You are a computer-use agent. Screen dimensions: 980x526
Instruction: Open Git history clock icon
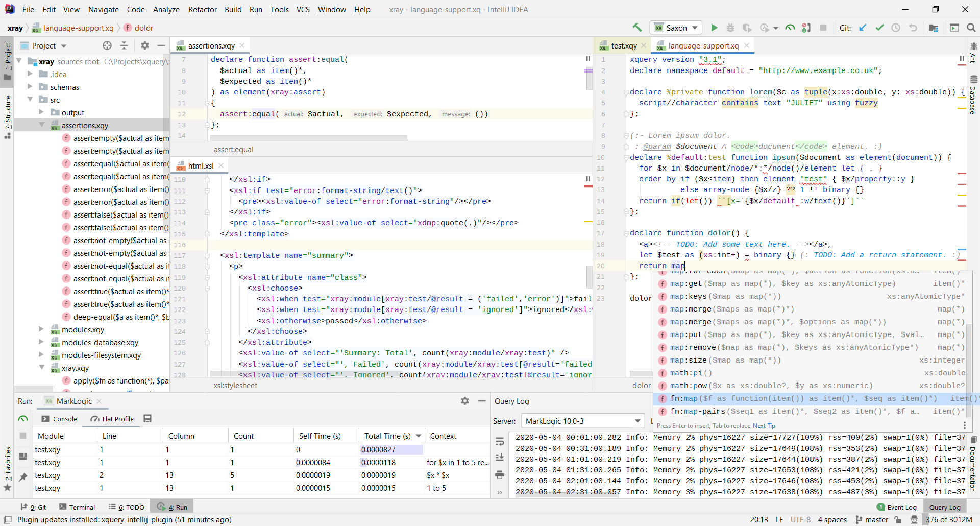[896, 28]
